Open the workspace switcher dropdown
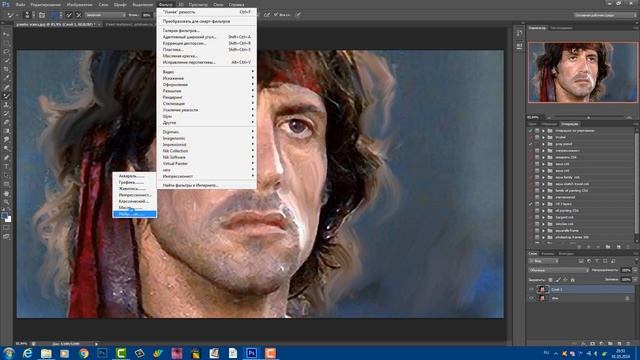 pyautogui.click(x=605, y=15)
